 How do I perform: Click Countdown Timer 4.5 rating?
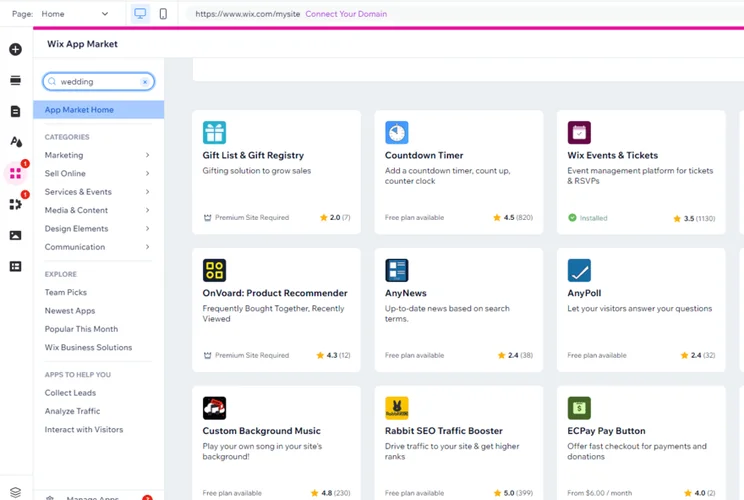click(x=513, y=218)
